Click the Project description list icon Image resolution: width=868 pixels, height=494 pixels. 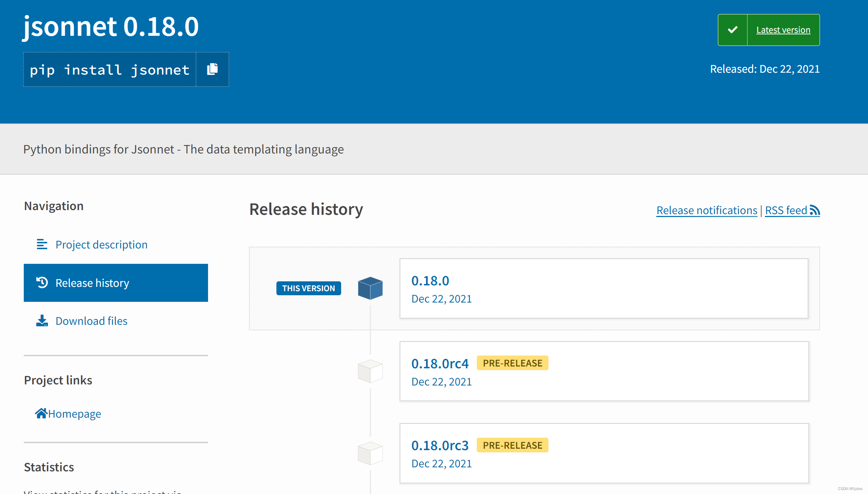[x=42, y=244]
